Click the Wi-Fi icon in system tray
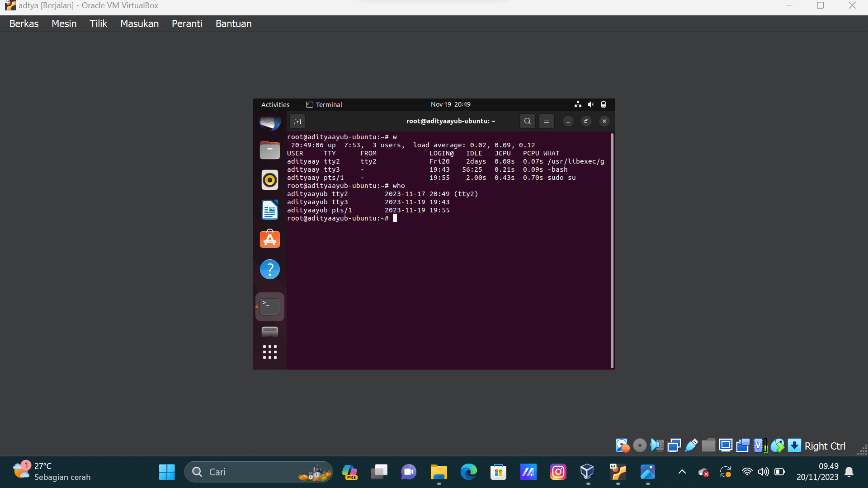Screen dimensions: 868x488 747,472
